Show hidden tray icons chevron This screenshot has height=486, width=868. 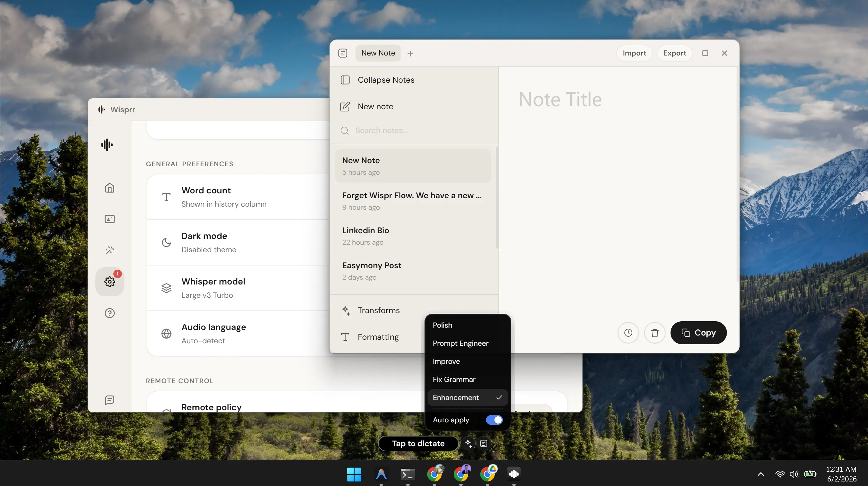[761, 474]
